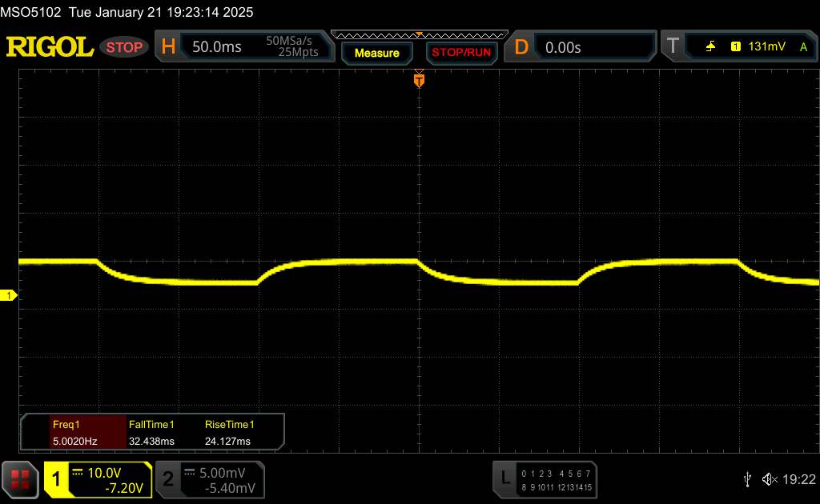Toggle the red STOP run-state indicator
Screen dimensions: 820x504
[x=125, y=47]
